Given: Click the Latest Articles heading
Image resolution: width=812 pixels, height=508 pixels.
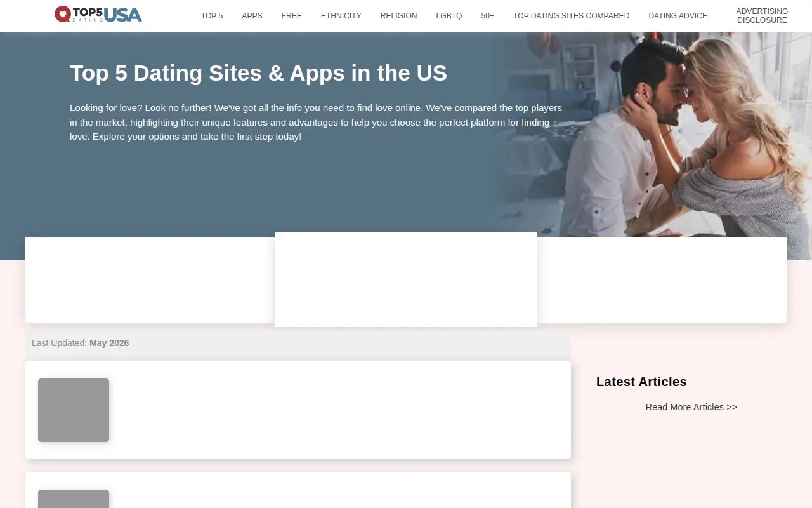Looking at the screenshot, I should (641, 382).
